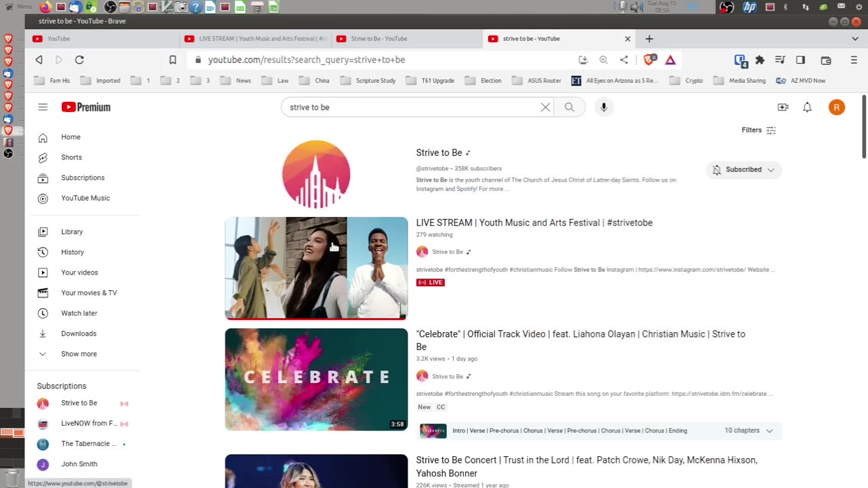Clear the search box with the X
Screen dimensions: 868x488
pos(545,107)
